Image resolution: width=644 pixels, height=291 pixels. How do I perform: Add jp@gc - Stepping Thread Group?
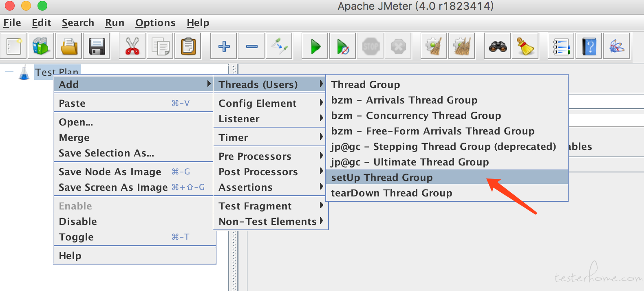pos(447,146)
